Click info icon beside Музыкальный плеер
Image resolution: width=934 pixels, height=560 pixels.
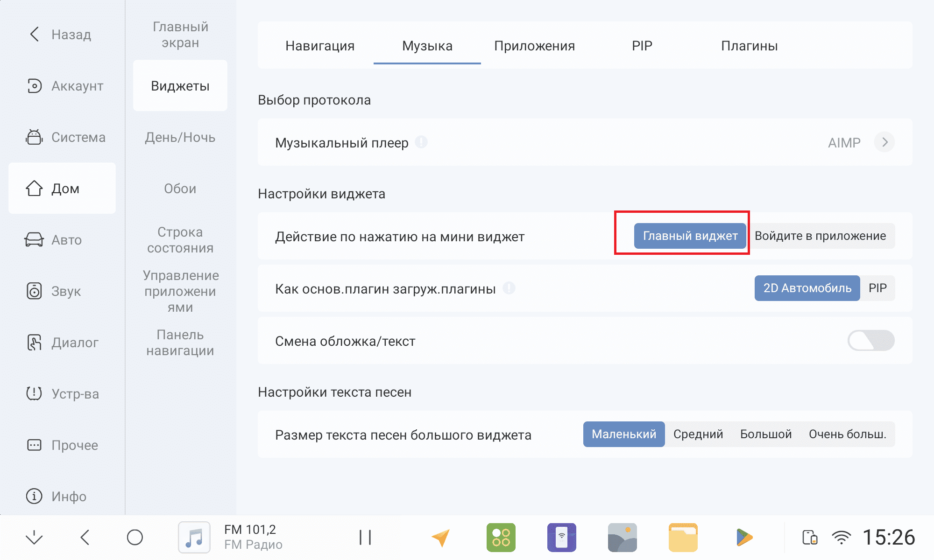pyautogui.click(x=421, y=142)
